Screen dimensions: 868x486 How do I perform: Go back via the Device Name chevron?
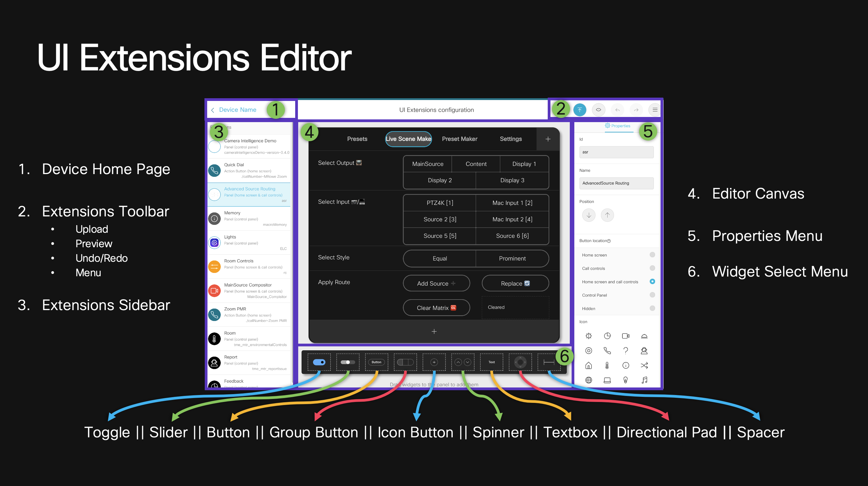pyautogui.click(x=213, y=110)
